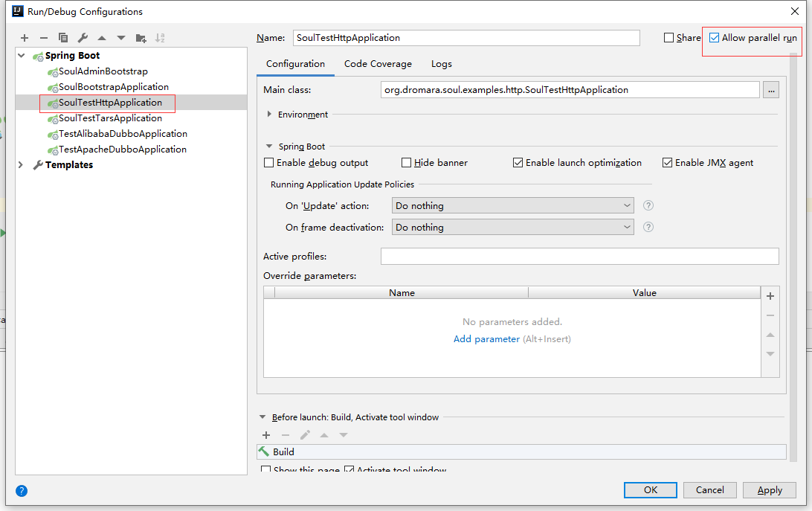
Task: Expand the Environment section
Action: pyautogui.click(x=269, y=114)
